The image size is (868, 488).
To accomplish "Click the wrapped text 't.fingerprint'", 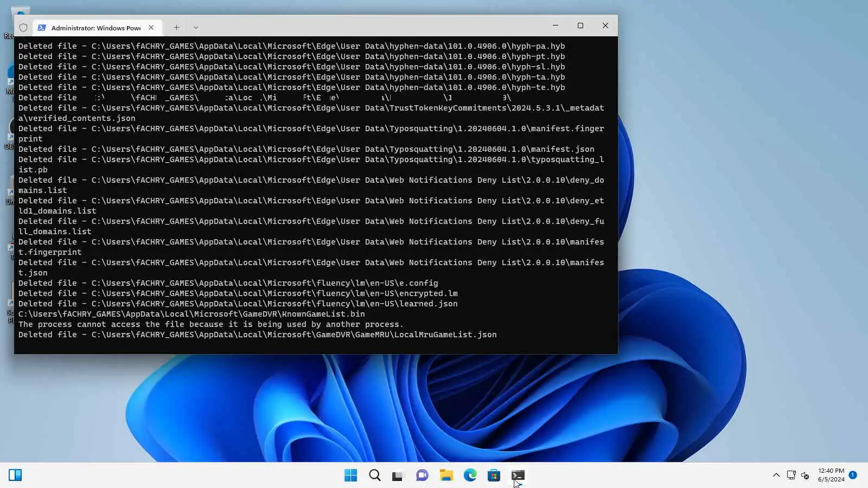I will point(50,252).
